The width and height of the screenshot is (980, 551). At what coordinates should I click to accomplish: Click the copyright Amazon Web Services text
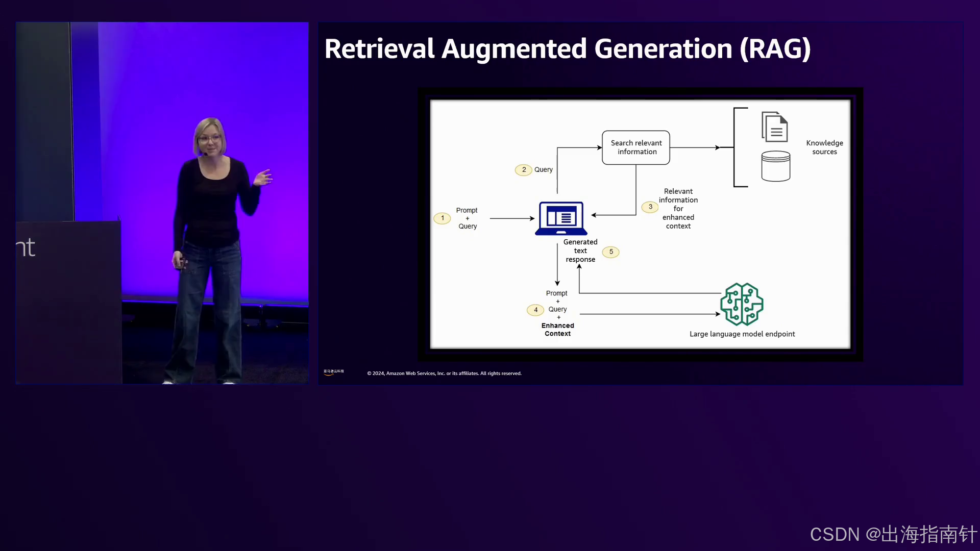pos(444,373)
